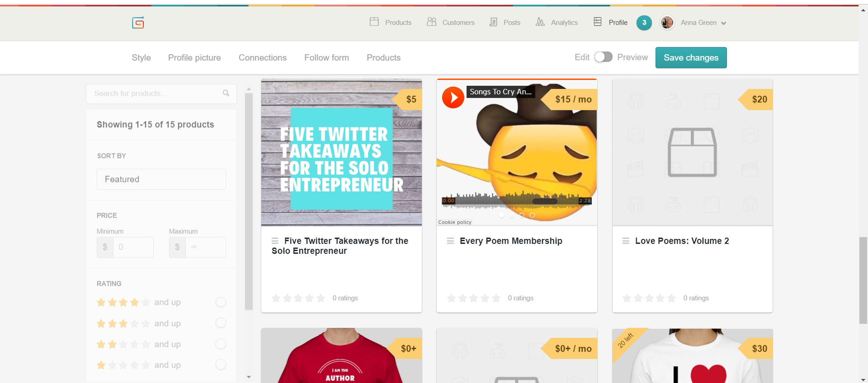Select the 4 stars and up rating filter

[x=221, y=302]
